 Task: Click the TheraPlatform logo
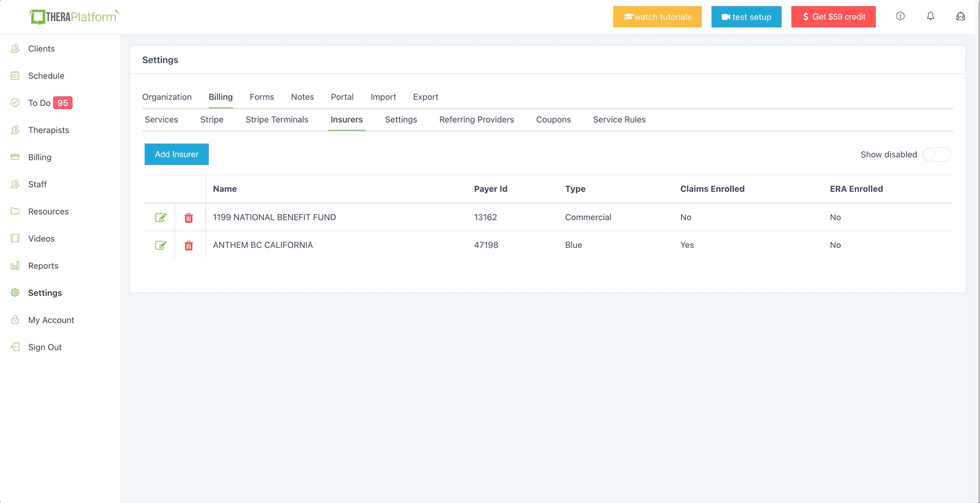[74, 16]
